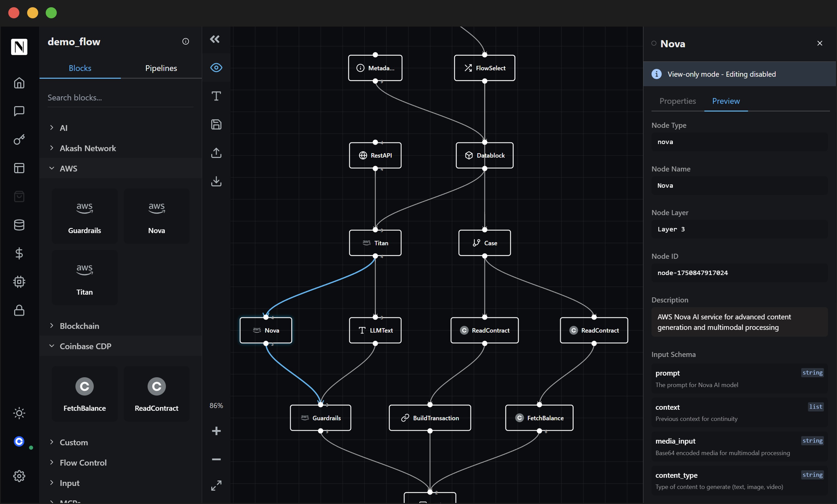This screenshot has width=837, height=504.
Task: Toggle view-only mode eye icon
Action: [216, 68]
